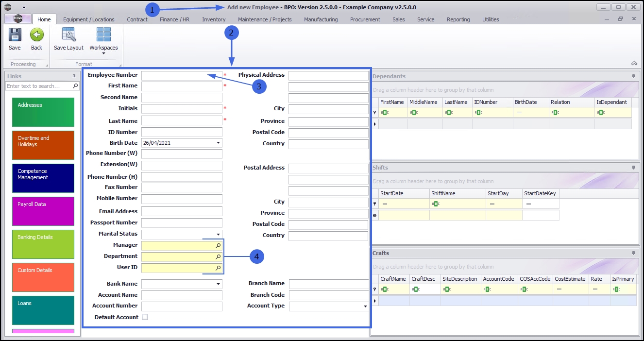
Task: Open the Bank Name dropdown
Action: click(219, 284)
